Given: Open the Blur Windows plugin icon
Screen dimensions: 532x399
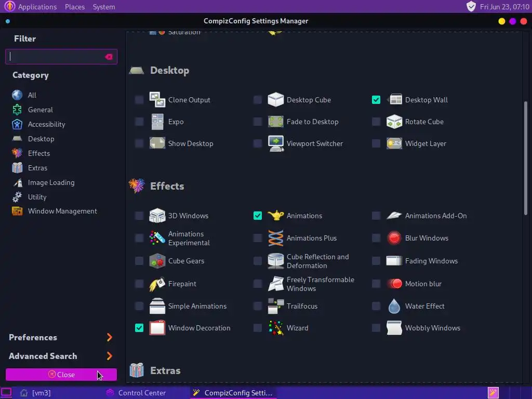Looking at the screenshot, I should [394, 238].
